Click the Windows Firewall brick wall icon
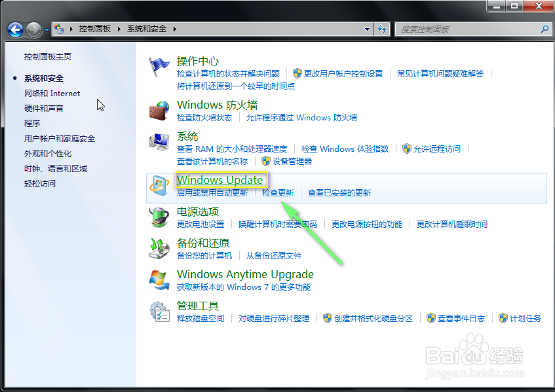This screenshot has height=392, width=555. coord(159,111)
